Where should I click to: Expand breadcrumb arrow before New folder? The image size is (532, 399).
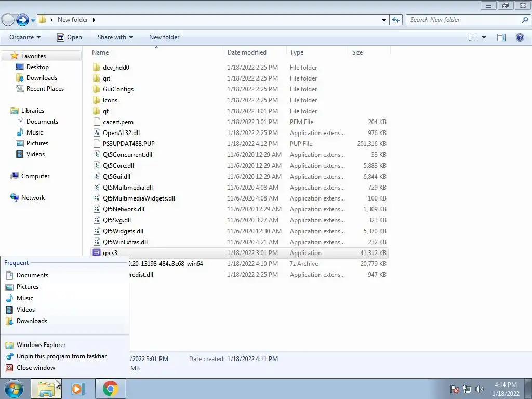[51, 20]
